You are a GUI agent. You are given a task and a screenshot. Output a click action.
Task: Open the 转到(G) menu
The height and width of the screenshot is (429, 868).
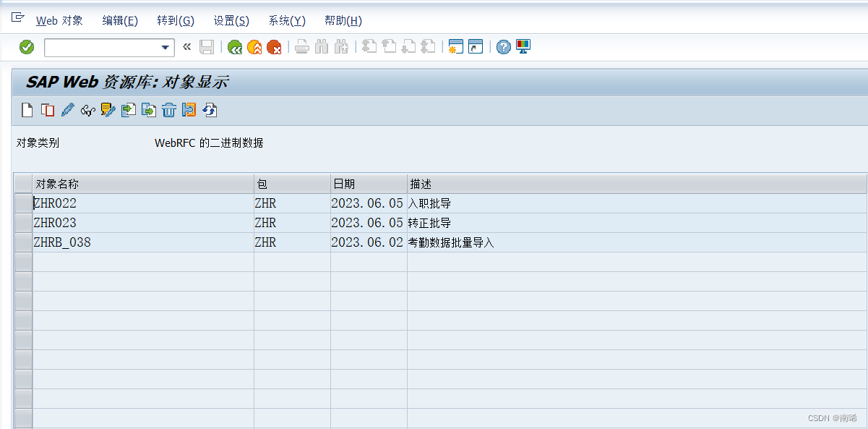176,21
